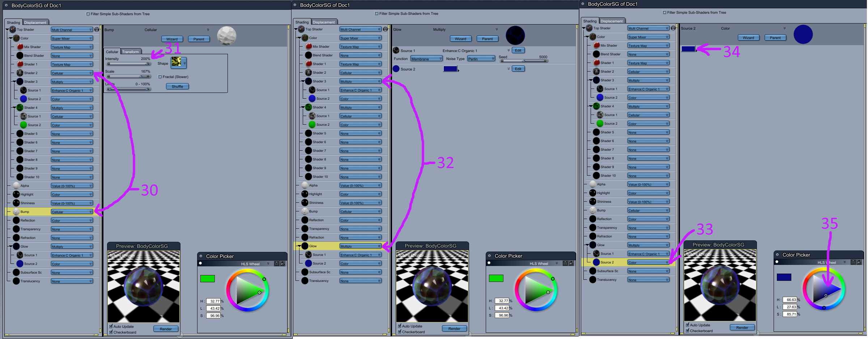
Task: Open the Shader 2 Cellular dropdown, left window
Action: pos(72,73)
